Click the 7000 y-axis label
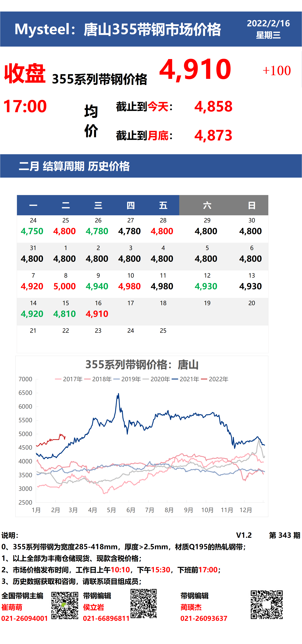This screenshot has width=302, height=644. [x=25, y=379]
